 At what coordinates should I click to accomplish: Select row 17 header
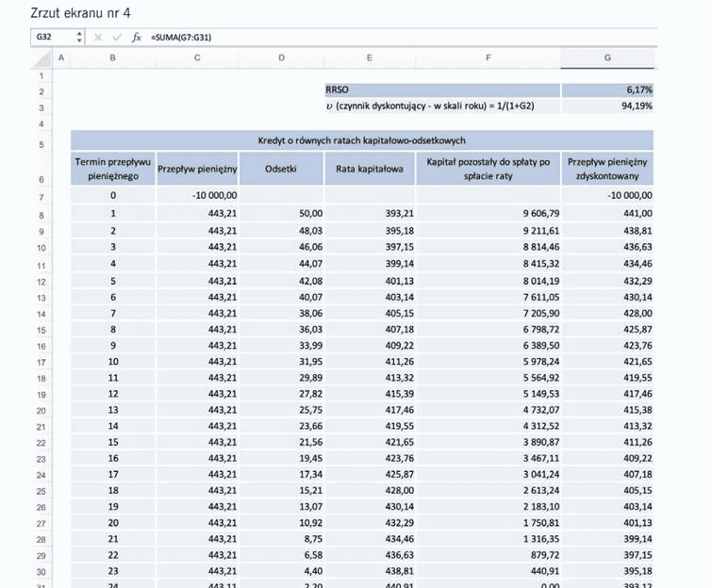41,362
